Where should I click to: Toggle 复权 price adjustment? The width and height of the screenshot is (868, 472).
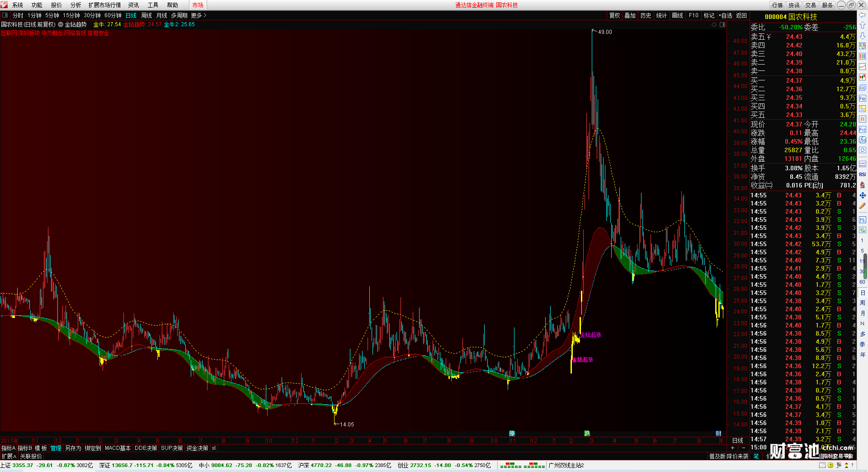point(614,15)
